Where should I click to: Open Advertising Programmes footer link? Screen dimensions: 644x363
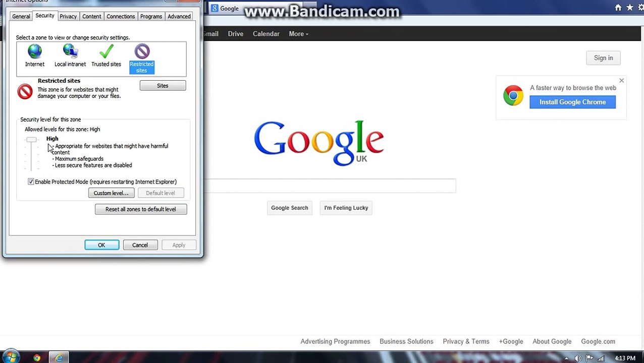click(335, 341)
